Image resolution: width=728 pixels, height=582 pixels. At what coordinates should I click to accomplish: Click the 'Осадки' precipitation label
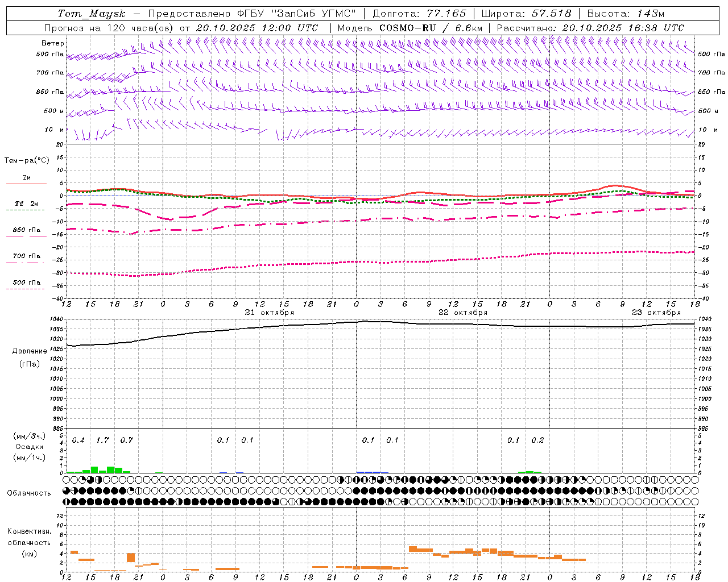(x=30, y=447)
